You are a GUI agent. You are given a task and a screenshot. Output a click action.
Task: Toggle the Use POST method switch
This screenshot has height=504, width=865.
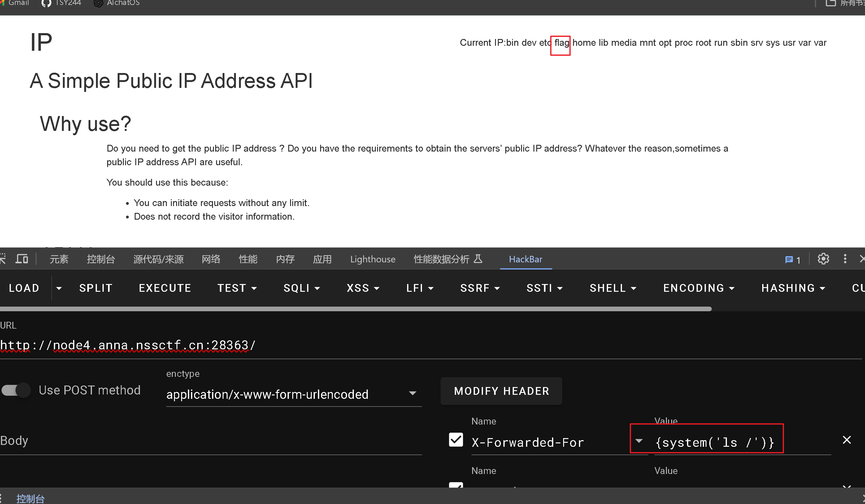point(16,390)
